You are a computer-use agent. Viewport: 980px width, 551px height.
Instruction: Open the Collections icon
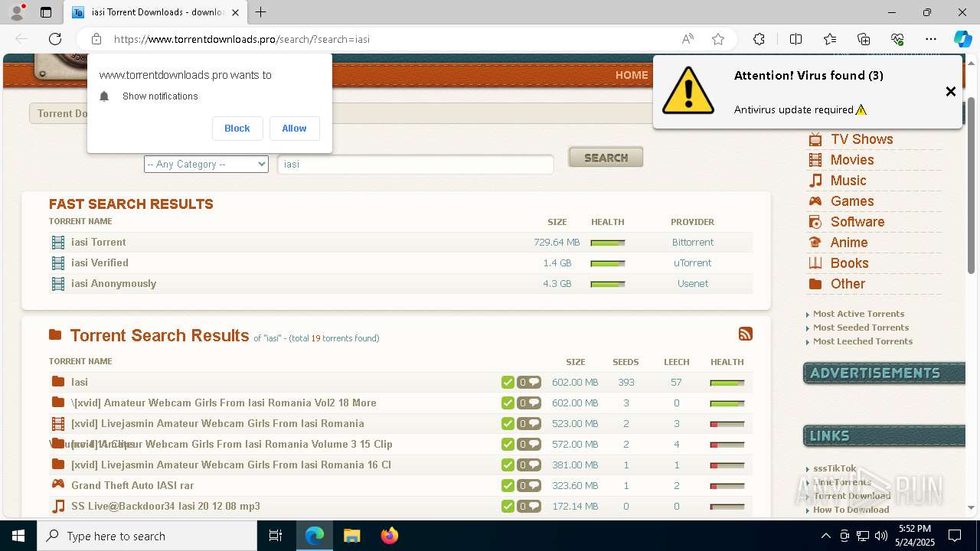(864, 39)
